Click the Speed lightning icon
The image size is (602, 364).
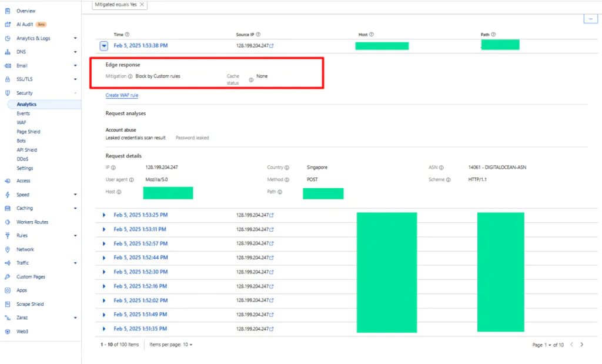[7, 195]
